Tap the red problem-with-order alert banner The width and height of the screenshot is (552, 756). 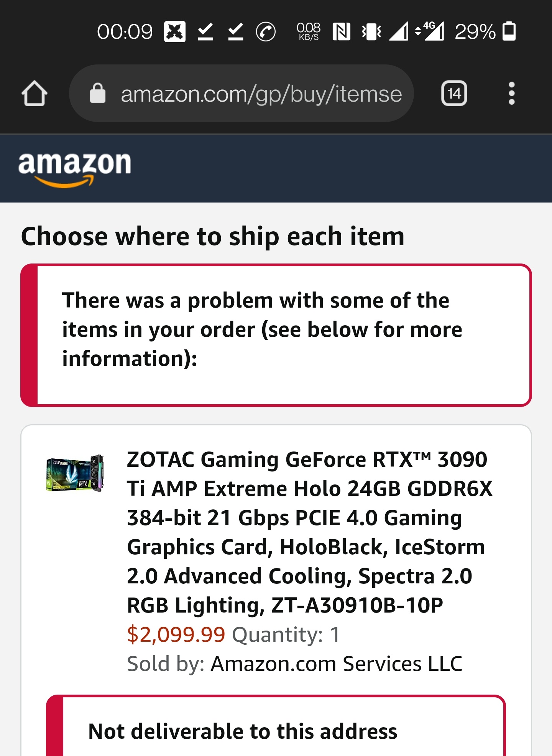click(x=276, y=334)
